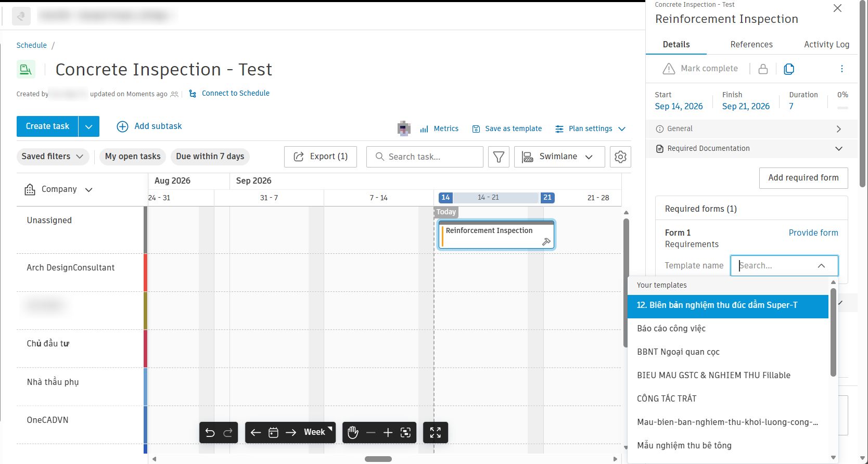This screenshot has height=464, width=868.
Task: Click the Provide form link
Action: point(813,233)
